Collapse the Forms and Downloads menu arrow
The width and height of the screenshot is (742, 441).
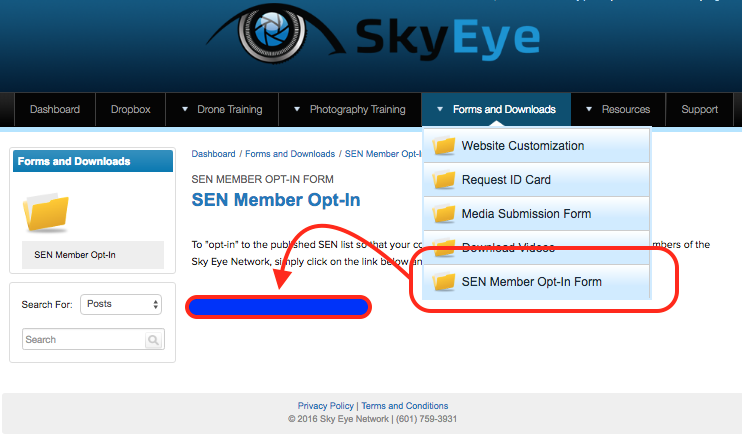pyautogui.click(x=440, y=109)
